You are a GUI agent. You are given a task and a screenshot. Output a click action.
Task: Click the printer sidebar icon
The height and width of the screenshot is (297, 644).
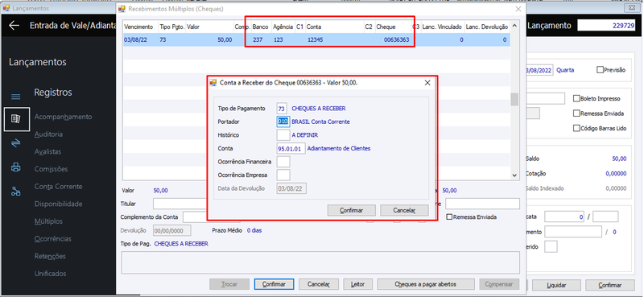15,167
